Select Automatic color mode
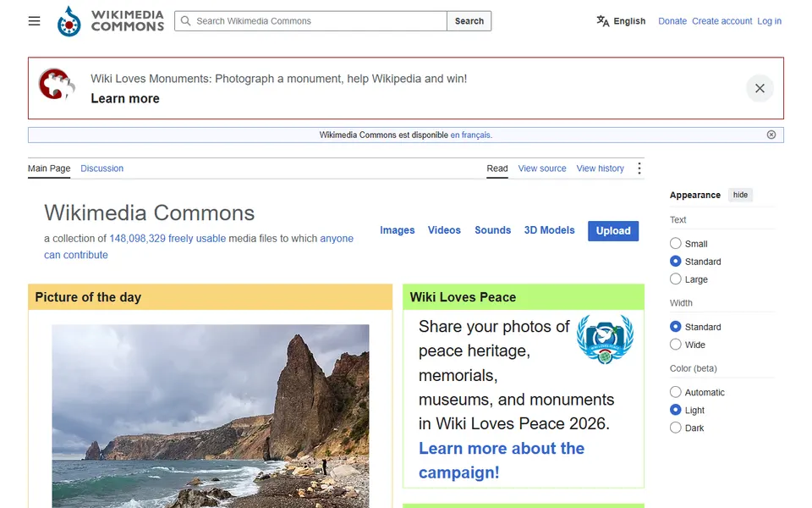The image size is (812, 508). coord(675,392)
